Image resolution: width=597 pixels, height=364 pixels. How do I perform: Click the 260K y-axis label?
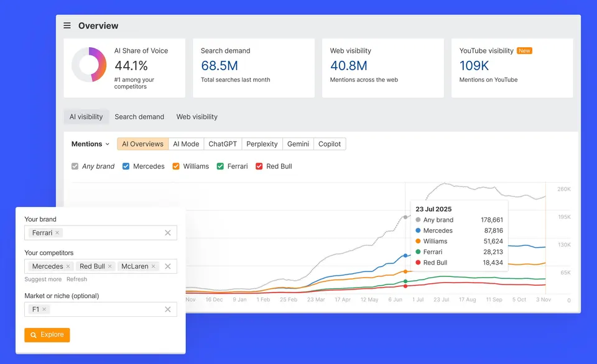coord(564,189)
